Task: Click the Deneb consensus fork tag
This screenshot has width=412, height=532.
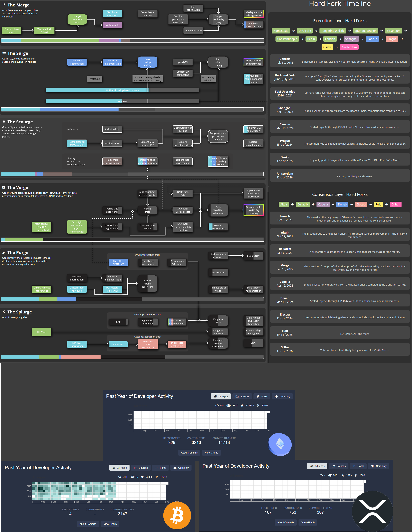Action: pos(342,204)
